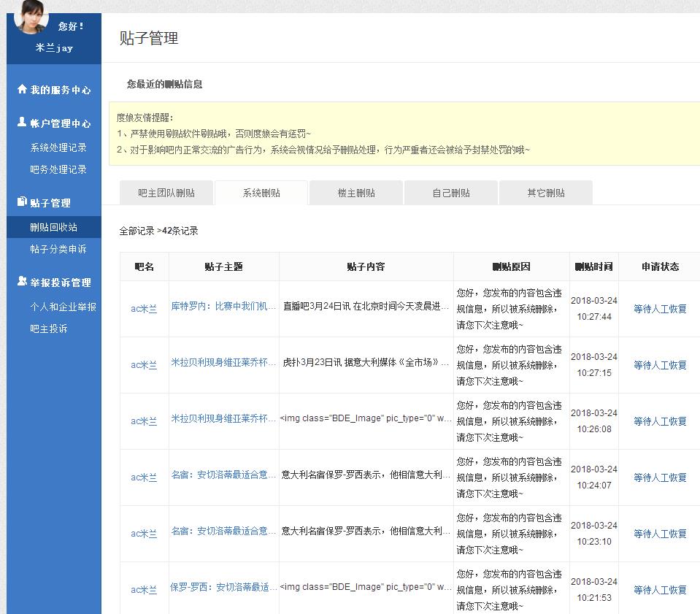Click the document icon beside 贴子管理
Screen dimensions: 700x614
coord(22,202)
